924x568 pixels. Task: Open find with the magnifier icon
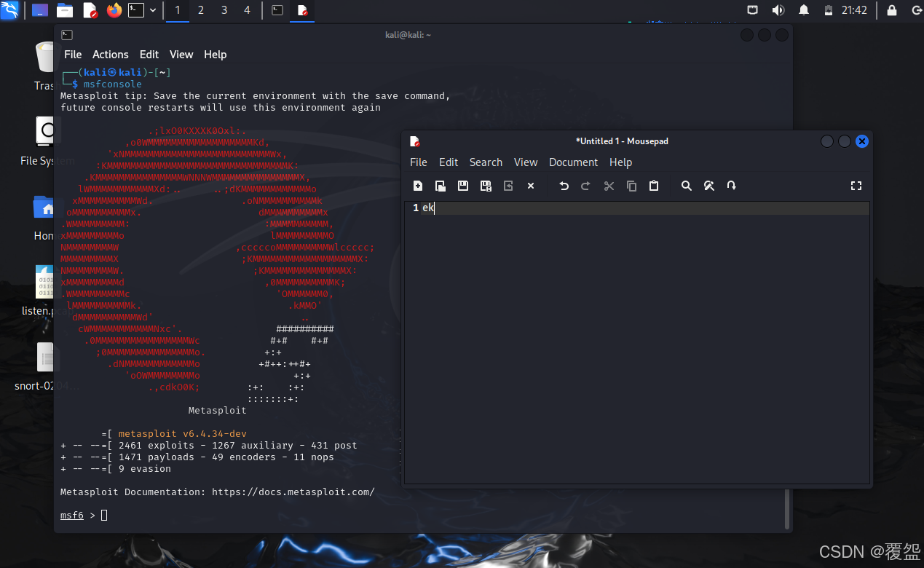687,186
